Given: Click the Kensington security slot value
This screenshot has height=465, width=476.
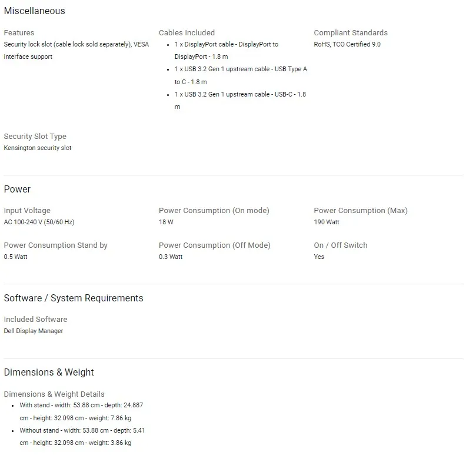Looking at the screenshot, I should pyautogui.click(x=38, y=148).
